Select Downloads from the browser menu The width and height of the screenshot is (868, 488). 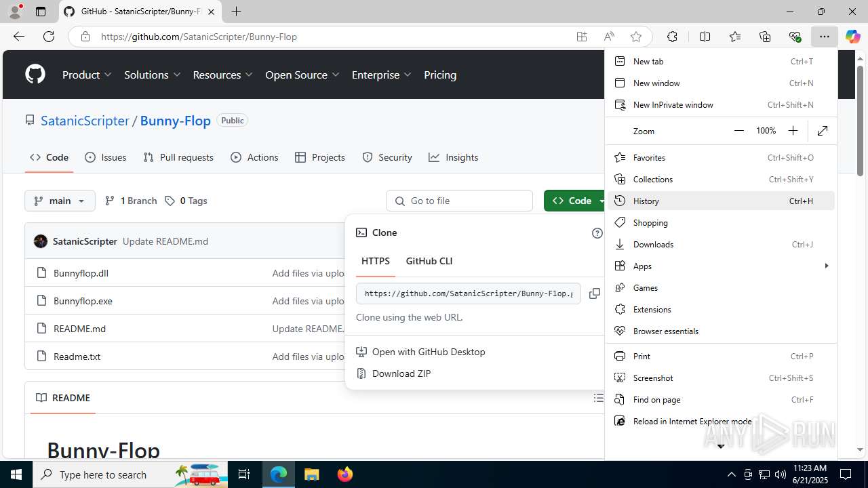[720, 244]
